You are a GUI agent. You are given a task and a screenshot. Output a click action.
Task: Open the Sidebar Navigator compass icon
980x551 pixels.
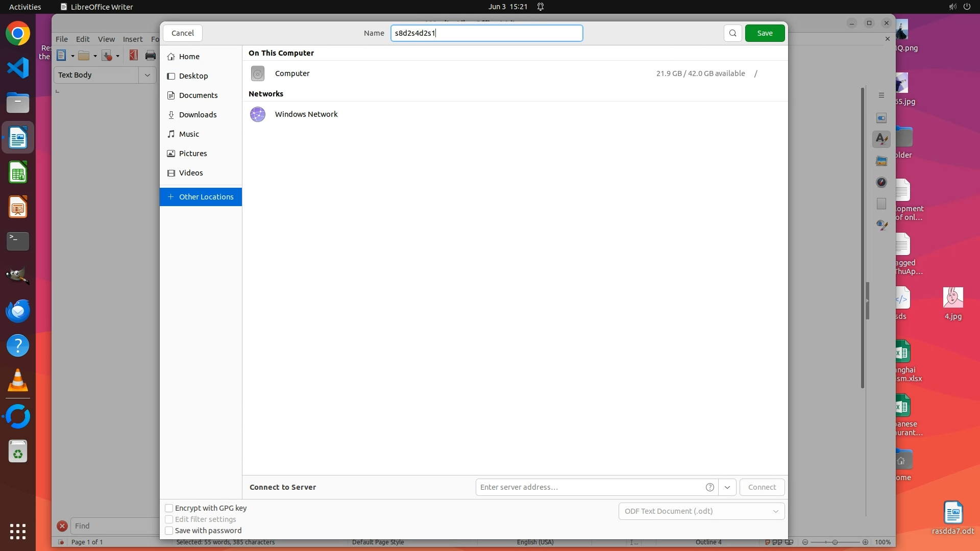click(x=881, y=182)
